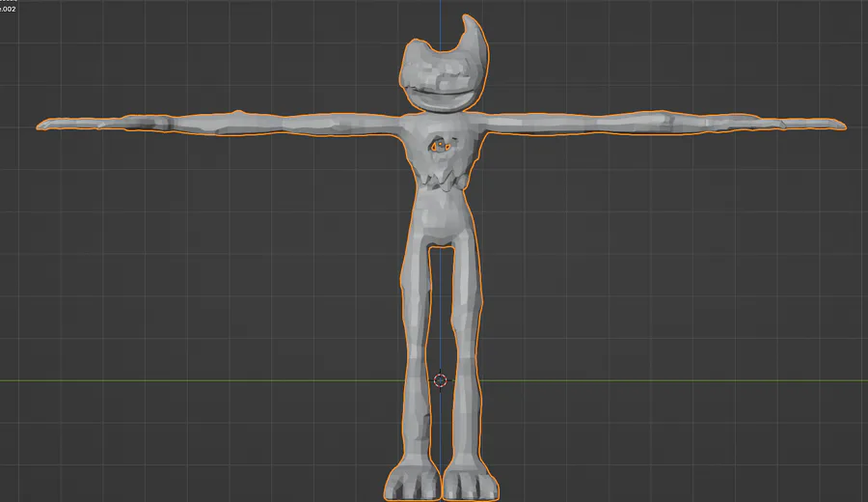Click the character's left-side clawed foot

[x=413, y=479]
